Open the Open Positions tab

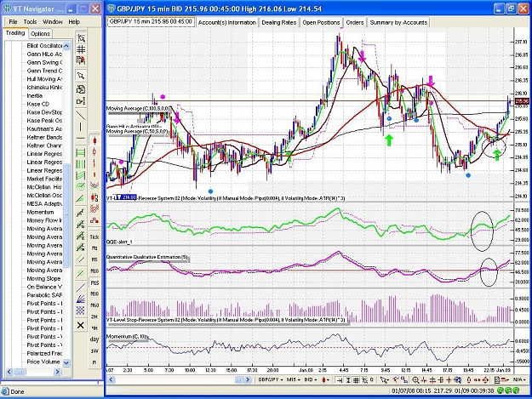tap(321, 22)
